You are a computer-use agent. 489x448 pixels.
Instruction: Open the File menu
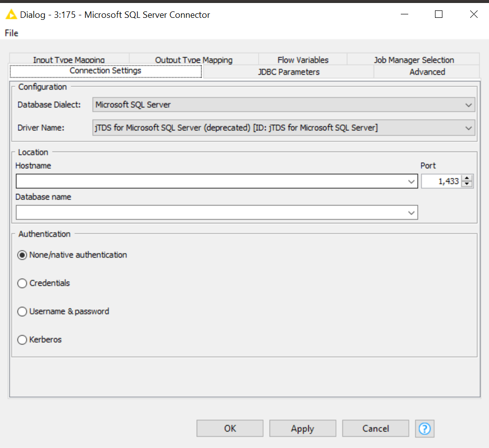pyautogui.click(x=11, y=33)
